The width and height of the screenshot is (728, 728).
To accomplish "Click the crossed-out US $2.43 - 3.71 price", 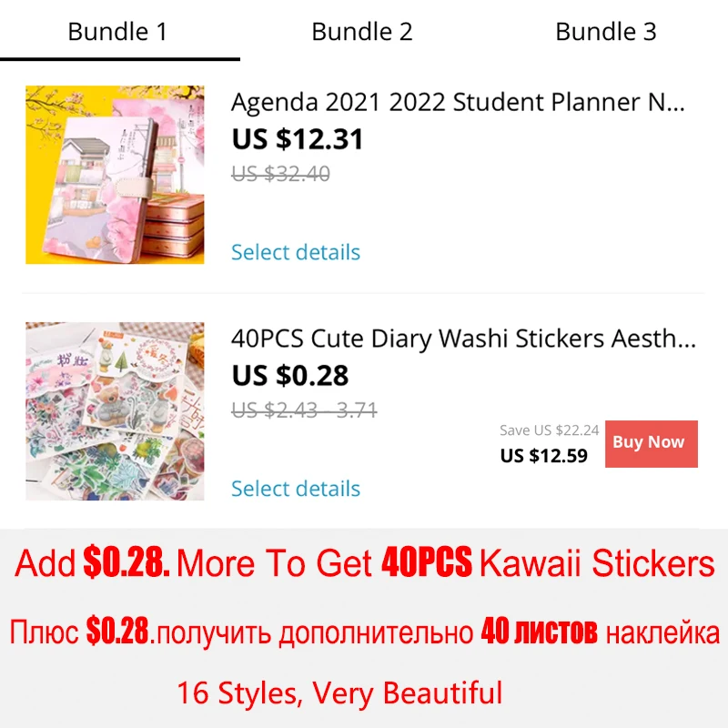I will tap(304, 410).
